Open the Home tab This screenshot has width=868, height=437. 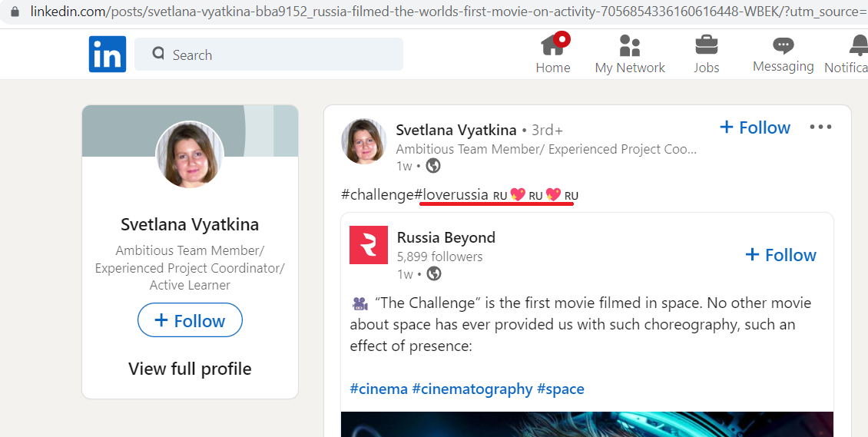pyautogui.click(x=553, y=54)
